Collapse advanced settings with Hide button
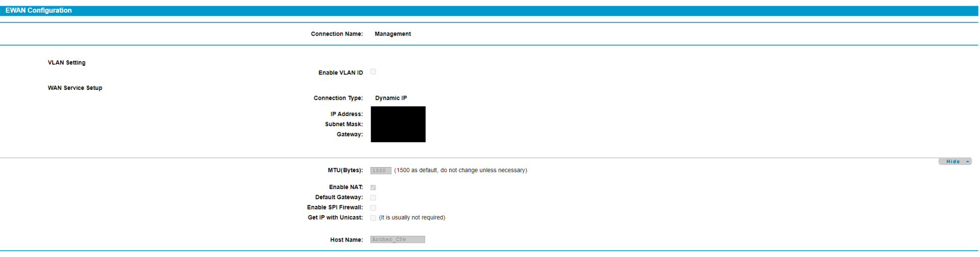The image size is (980, 257). pyautogui.click(x=955, y=161)
